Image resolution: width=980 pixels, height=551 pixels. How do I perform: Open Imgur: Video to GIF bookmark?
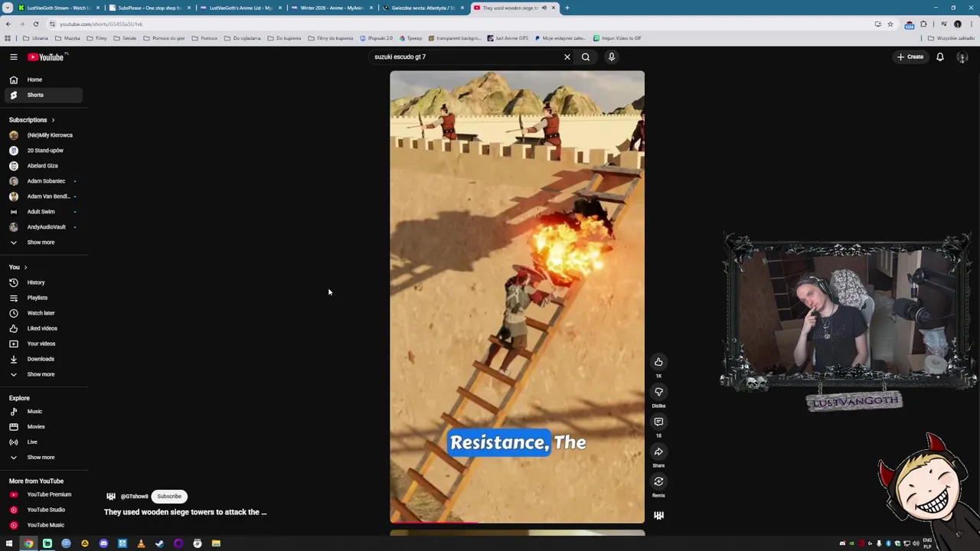tap(617, 38)
